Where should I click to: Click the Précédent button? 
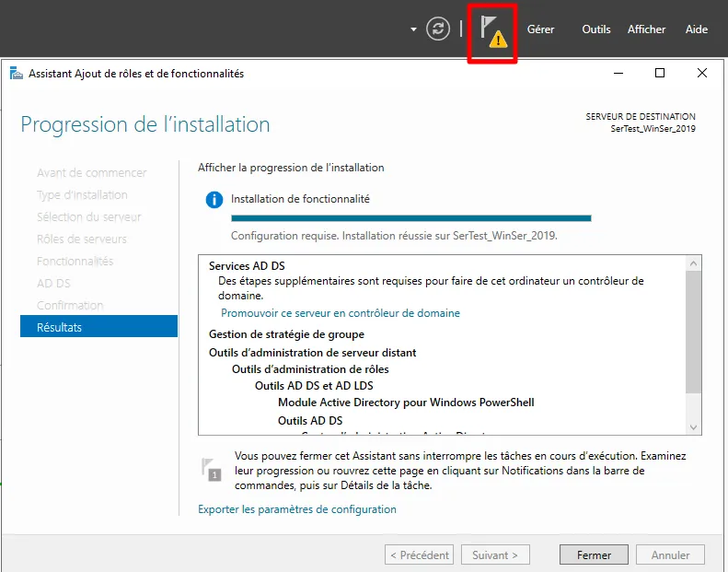pyautogui.click(x=420, y=554)
